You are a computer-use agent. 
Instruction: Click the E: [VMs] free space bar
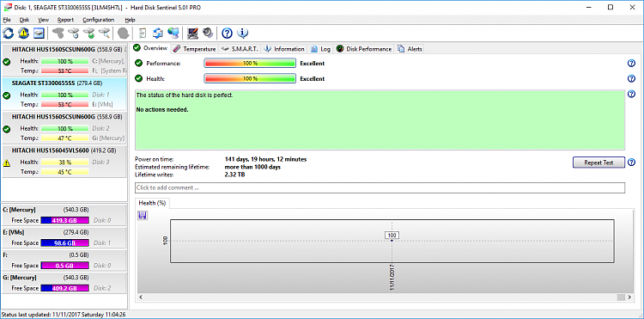click(65, 243)
